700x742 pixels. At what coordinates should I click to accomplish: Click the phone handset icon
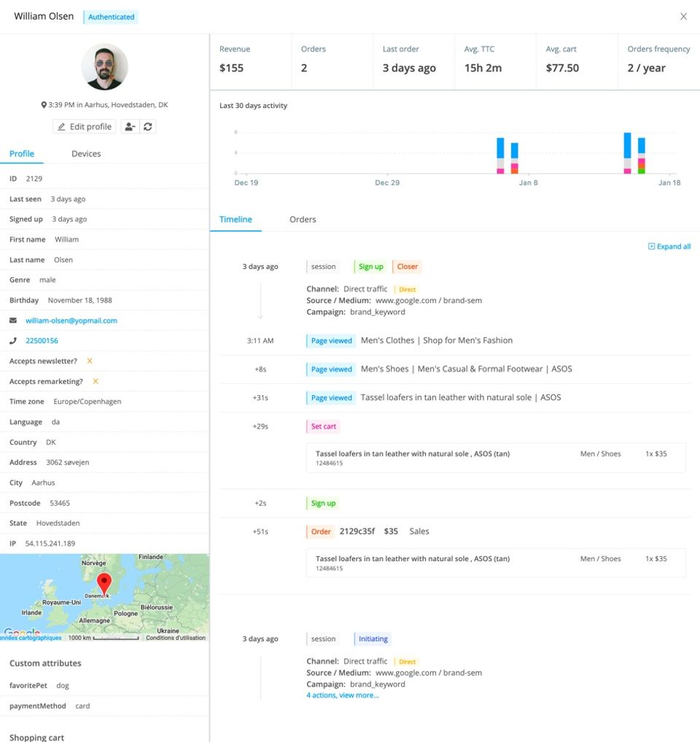click(x=13, y=340)
